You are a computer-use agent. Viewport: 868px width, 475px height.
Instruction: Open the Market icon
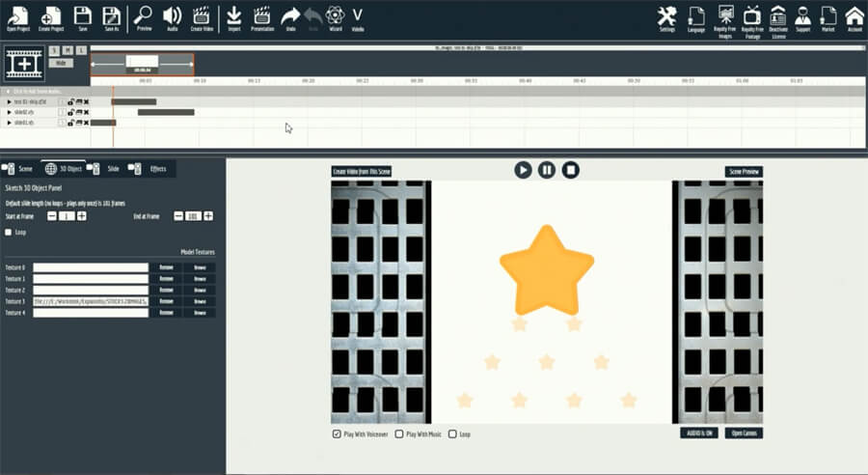[828, 19]
